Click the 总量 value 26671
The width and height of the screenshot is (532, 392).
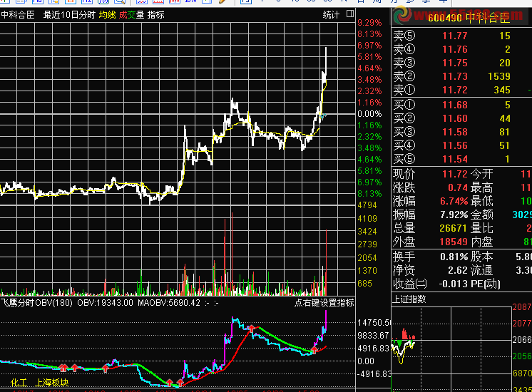454,228
